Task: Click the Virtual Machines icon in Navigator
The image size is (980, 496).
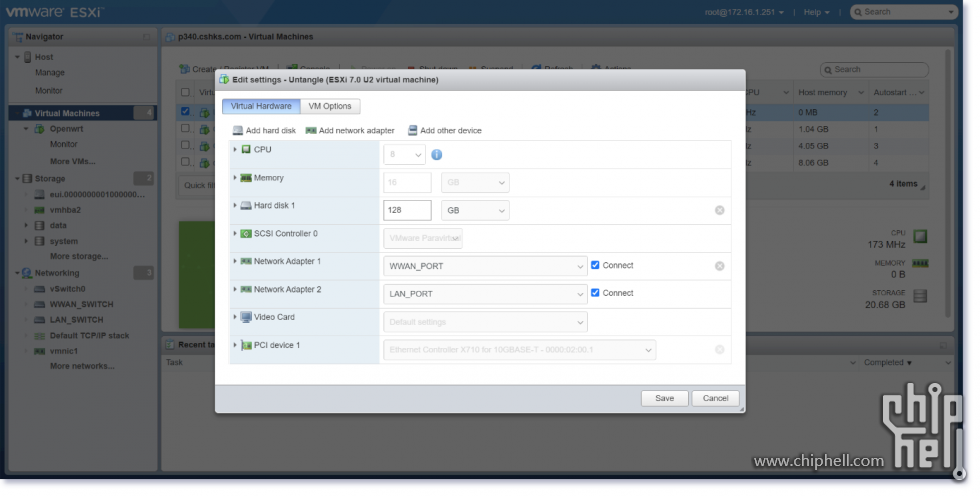Action: [27, 113]
